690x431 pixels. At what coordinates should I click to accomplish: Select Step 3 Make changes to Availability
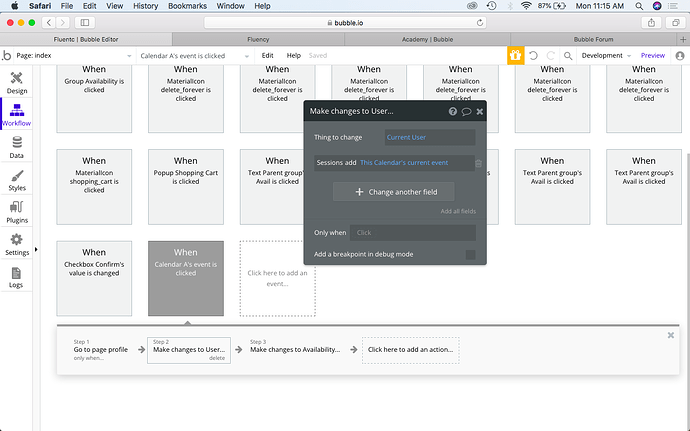[x=295, y=350]
